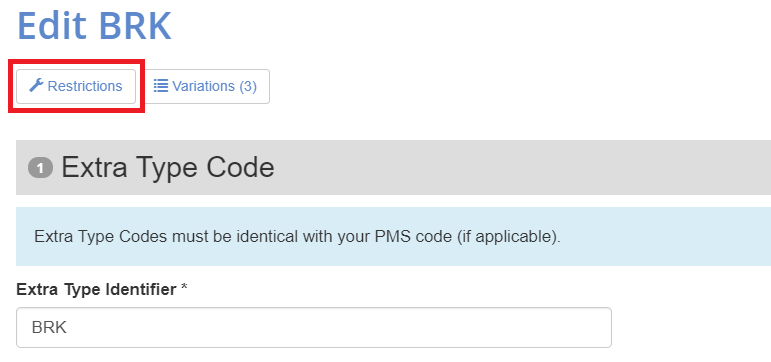
Task: Focus the empty area of the identifier input
Action: pos(339,328)
